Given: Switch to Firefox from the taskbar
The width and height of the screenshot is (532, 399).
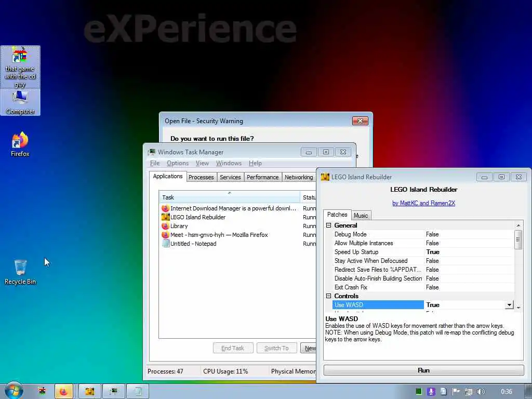Looking at the screenshot, I should pyautogui.click(x=63, y=392).
